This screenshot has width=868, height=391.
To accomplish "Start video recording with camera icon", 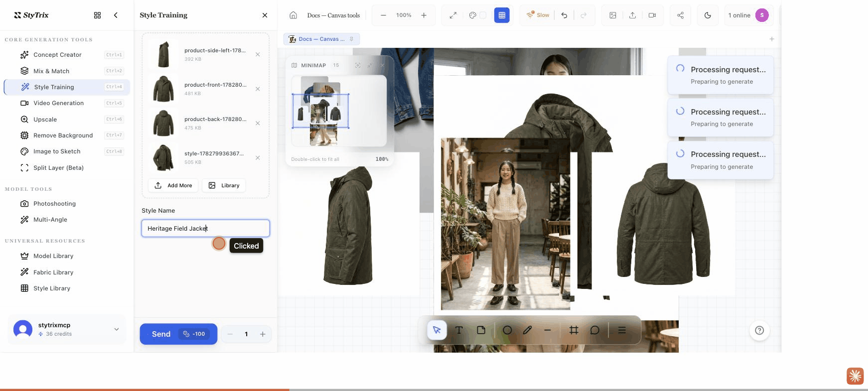I will pos(652,15).
